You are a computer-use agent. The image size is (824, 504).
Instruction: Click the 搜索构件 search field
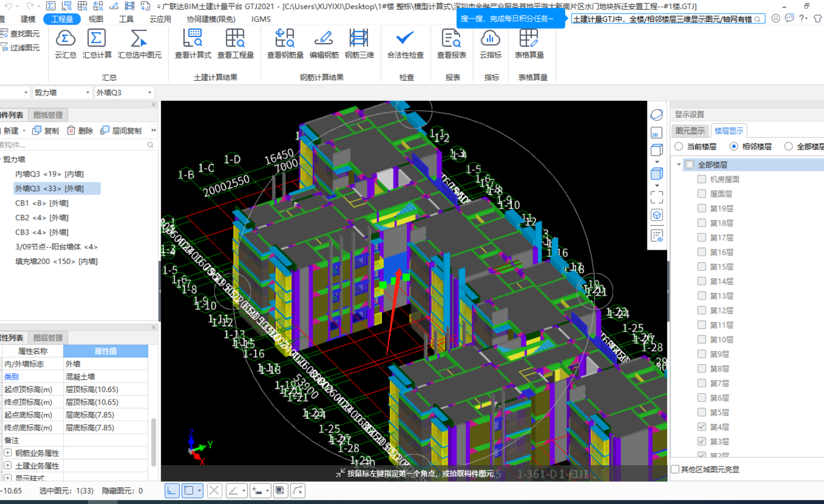click(x=77, y=145)
